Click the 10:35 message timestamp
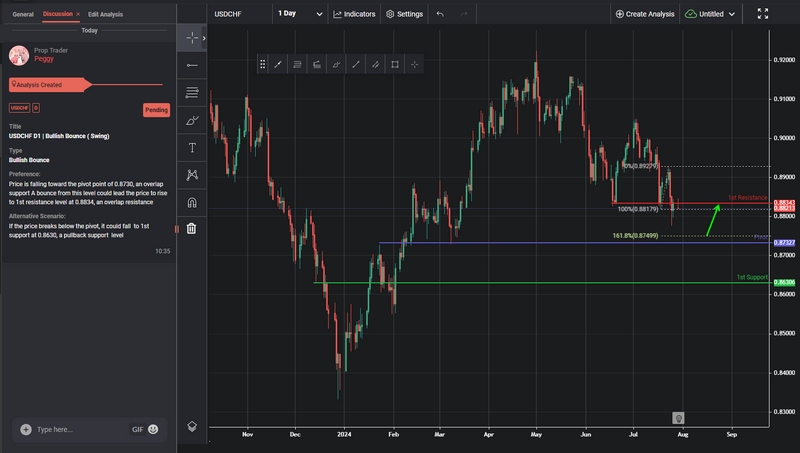The height and width of the screenshot is (453, 800). [x=163, y=251]
